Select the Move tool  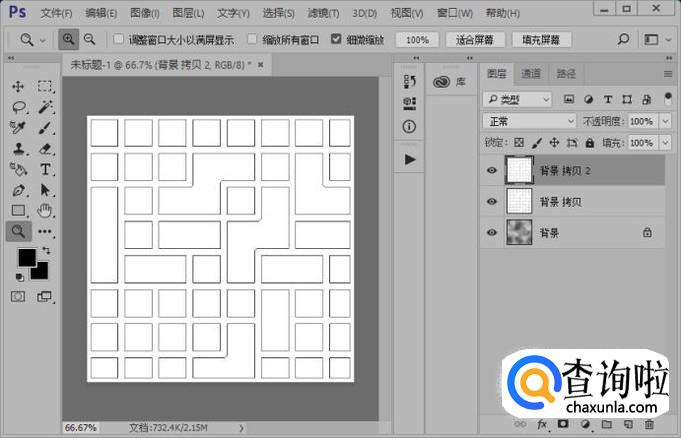point(18,87)
